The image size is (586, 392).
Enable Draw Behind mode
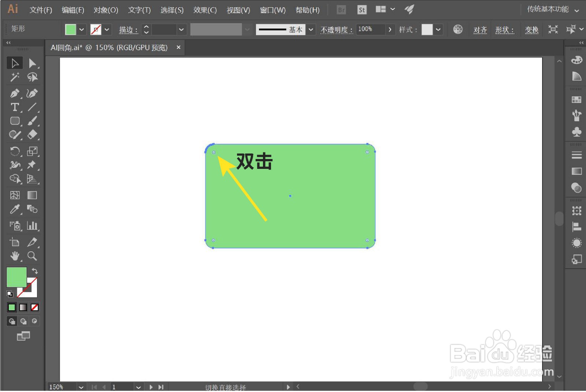(23, 321)
